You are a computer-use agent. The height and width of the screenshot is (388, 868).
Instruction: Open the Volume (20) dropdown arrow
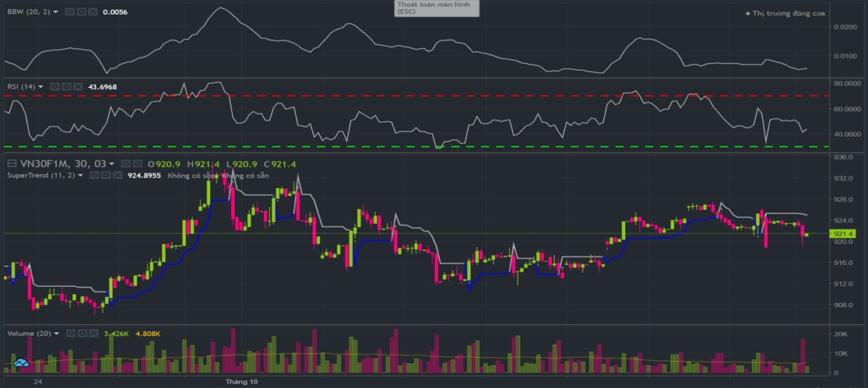pos(57,334)
